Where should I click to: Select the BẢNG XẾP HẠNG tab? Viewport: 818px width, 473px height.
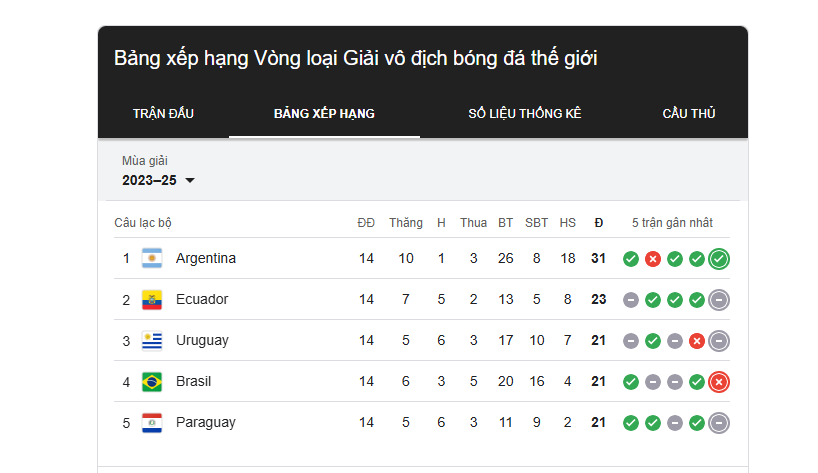(x=324, y=113)
